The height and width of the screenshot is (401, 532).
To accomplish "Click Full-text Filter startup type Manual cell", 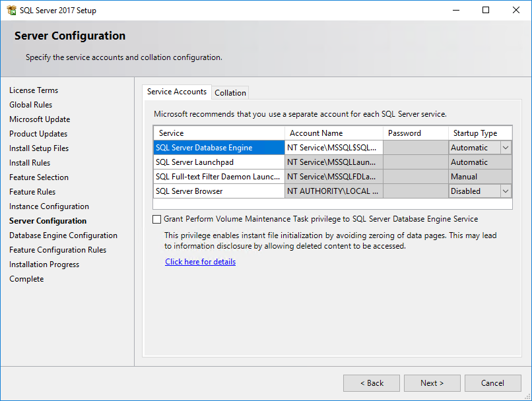I will pos(480,177).
